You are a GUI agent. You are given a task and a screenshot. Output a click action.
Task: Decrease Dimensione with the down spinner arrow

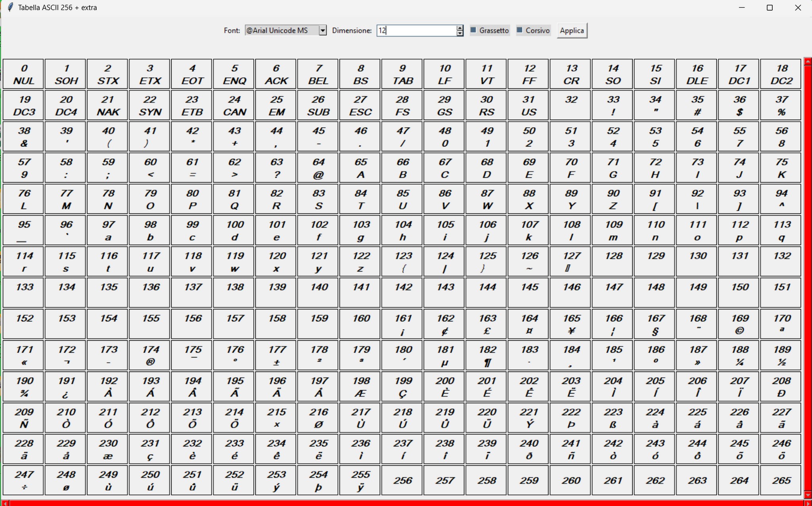click(x=460, y=33)
